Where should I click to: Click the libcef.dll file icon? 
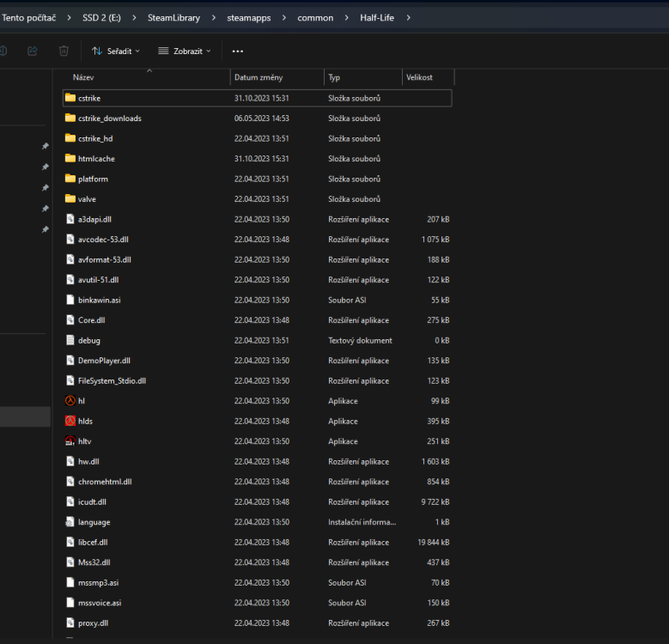pos(70,542)
